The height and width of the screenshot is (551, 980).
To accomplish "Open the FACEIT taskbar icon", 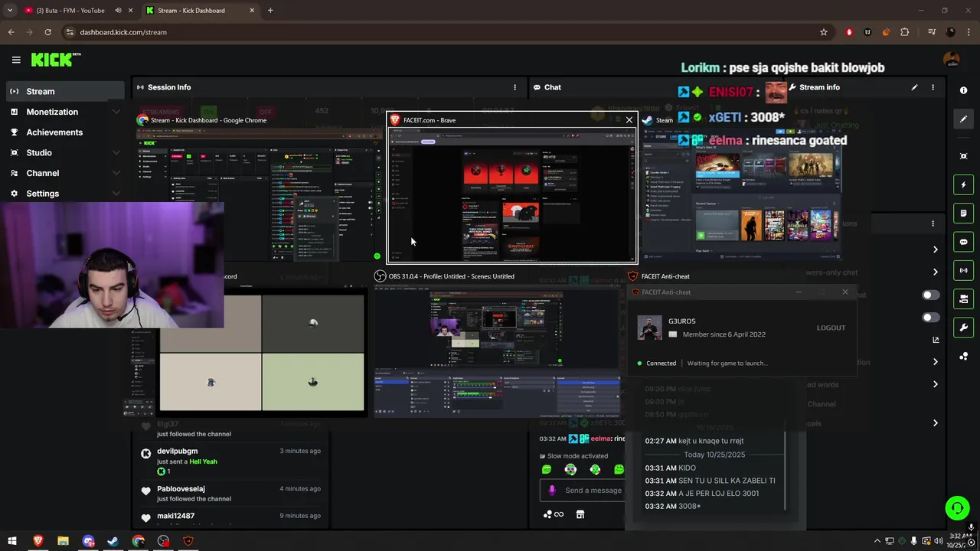I will tap(188, 541).
